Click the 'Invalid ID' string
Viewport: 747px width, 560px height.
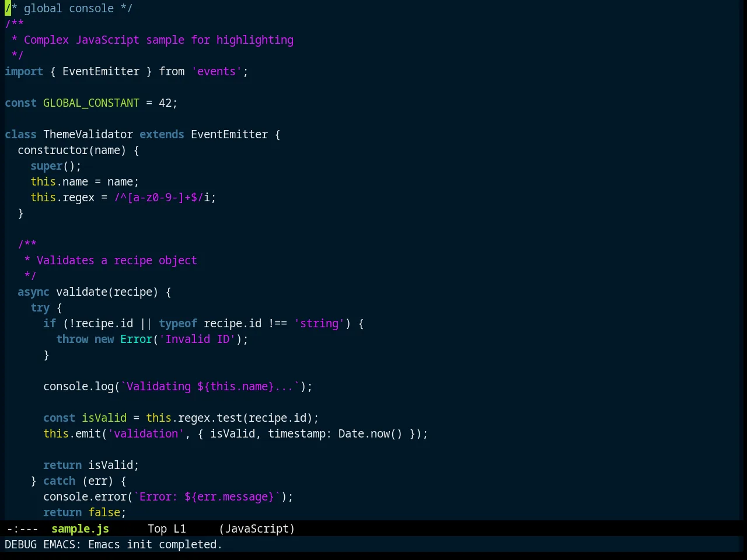pyautogui.click(x=197, y=339)
